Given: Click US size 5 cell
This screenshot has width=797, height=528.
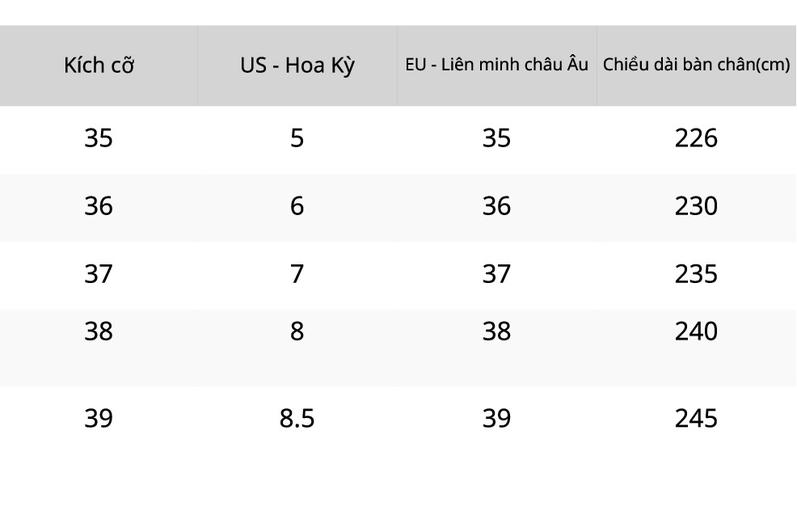Looking at the screenshot, I should click(297, 138).
